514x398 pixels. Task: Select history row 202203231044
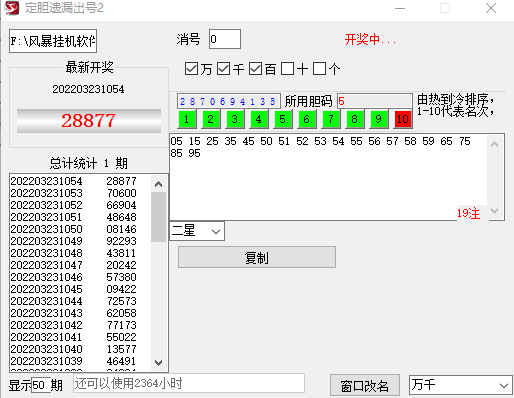[80, 301]
